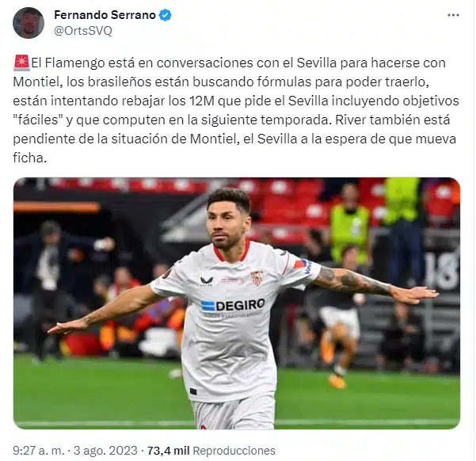Click the tweet's last line "ficha."
This screenshot has height=461, width=476.
pyautogui.click(x=30, y=158)
